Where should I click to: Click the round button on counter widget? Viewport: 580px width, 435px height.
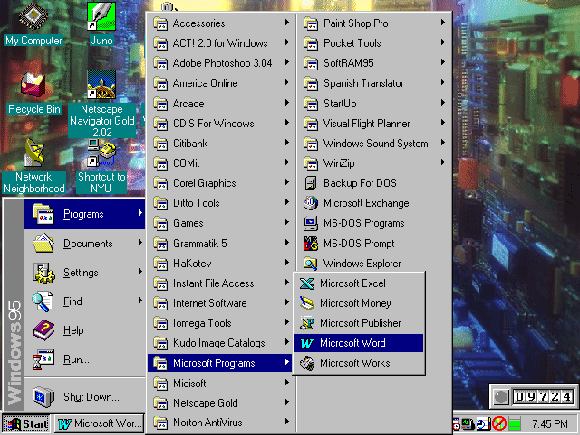click(500, 397)
